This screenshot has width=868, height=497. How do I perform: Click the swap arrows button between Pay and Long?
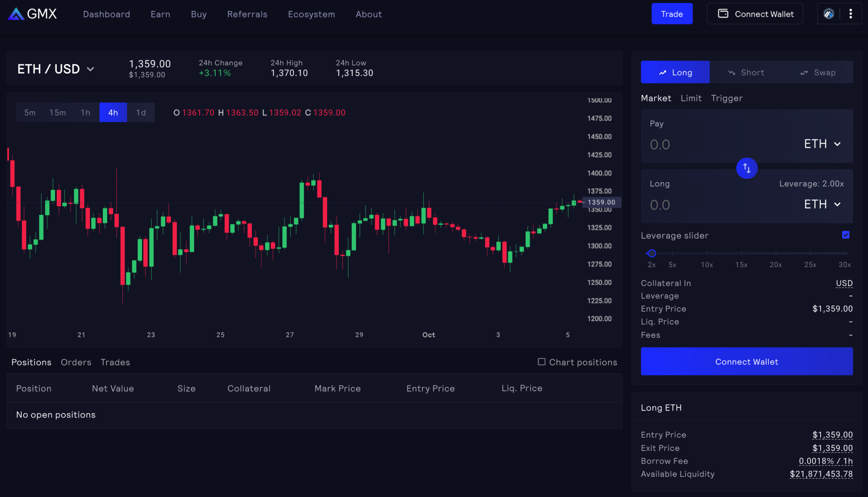(746, 168)
